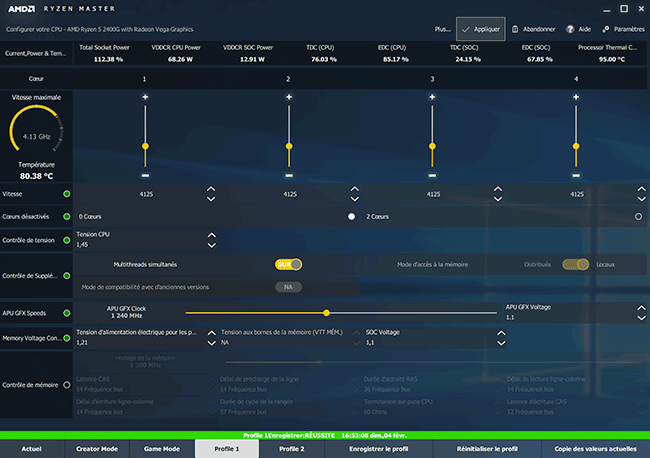Increase core 1 speed with up arrow
This screenshot has height=458, width=650.
(210, 189)
